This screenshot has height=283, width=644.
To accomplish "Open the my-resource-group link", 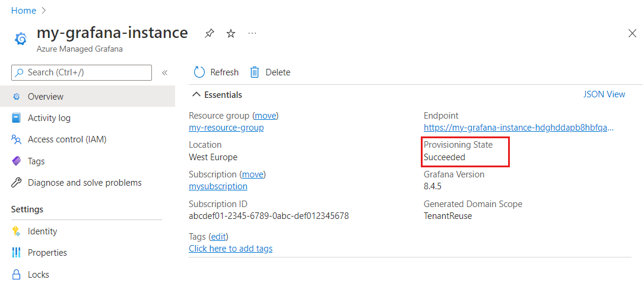I will [x=226, y=128].
